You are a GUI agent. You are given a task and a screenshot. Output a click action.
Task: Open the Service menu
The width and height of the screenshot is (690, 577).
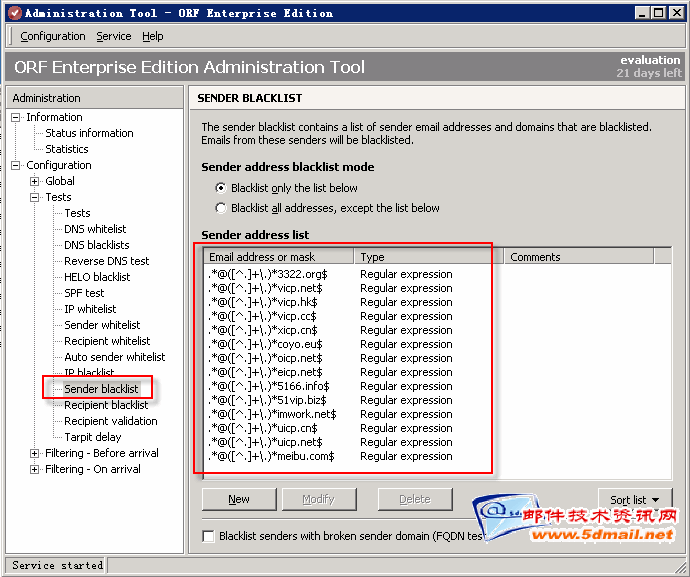coord(113,36)
